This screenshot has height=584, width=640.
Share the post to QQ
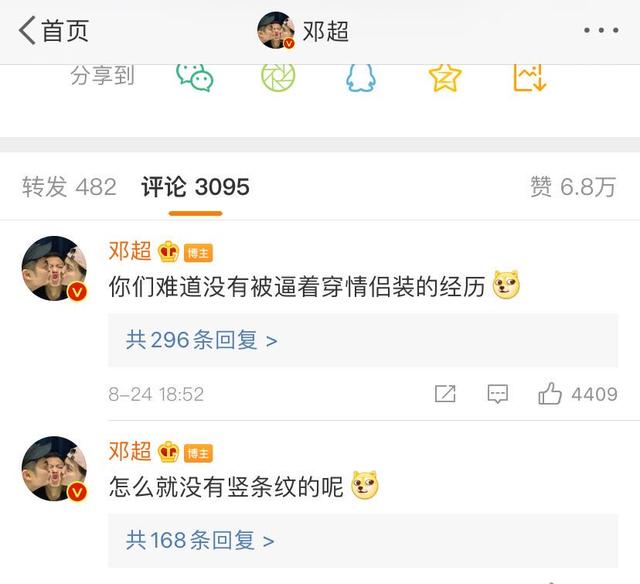tap(361, 78)
